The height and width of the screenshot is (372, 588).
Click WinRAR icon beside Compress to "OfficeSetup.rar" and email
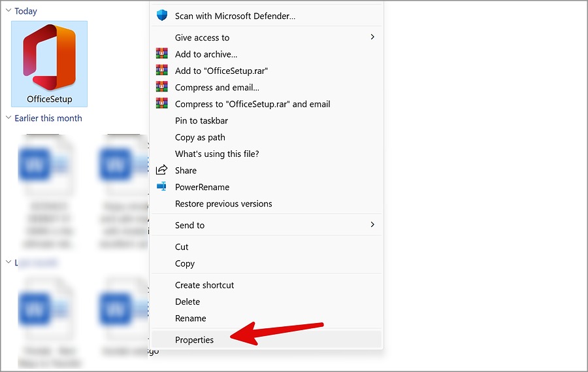pos(162,103)
